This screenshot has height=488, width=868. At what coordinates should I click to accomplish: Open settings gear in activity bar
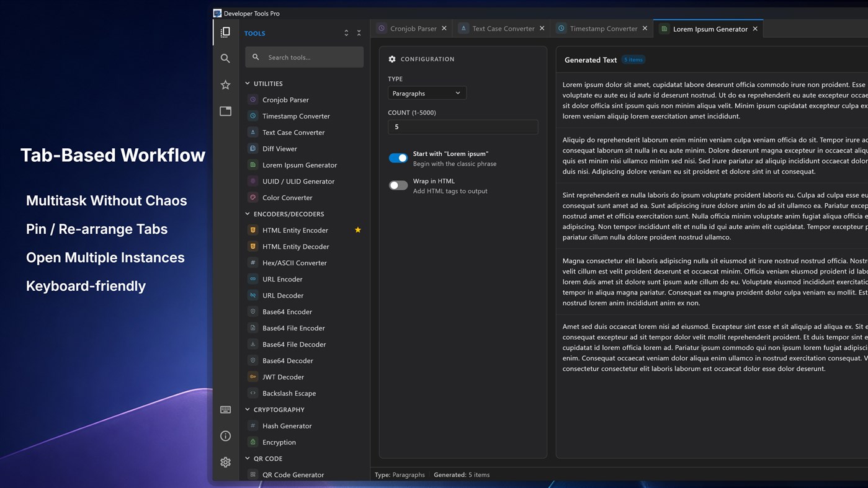tap(225, 463)
